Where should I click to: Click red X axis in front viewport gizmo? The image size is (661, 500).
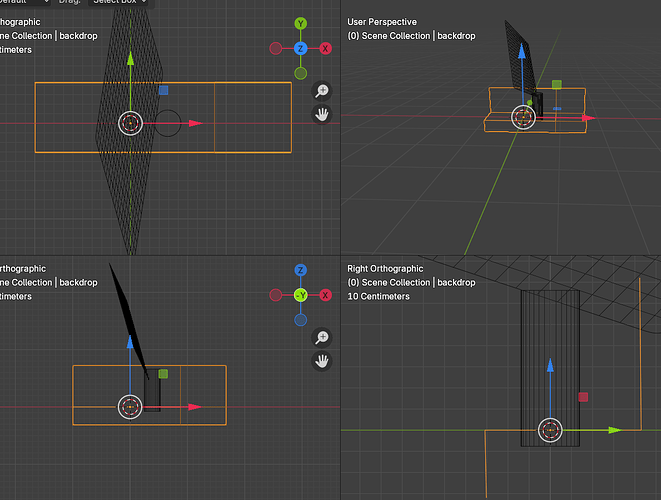[325, 295]
